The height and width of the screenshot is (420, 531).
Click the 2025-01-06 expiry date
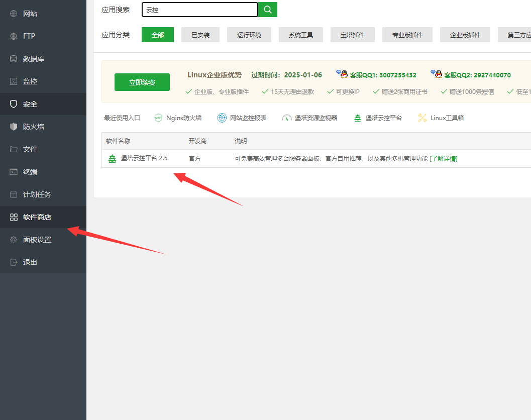tap(303, 75)
